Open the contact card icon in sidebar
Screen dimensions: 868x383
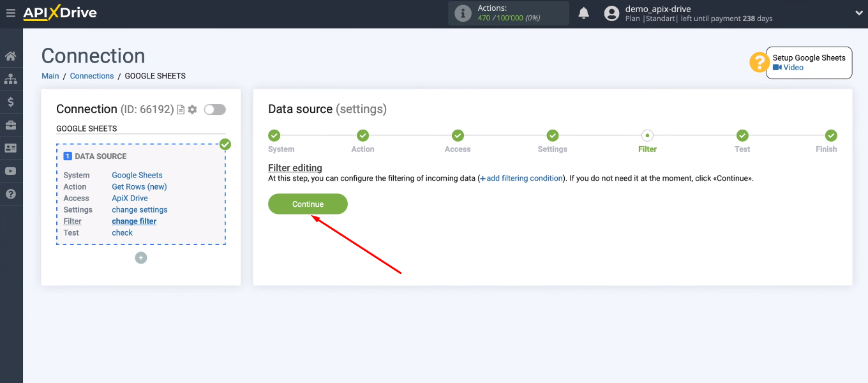(11, 147)
